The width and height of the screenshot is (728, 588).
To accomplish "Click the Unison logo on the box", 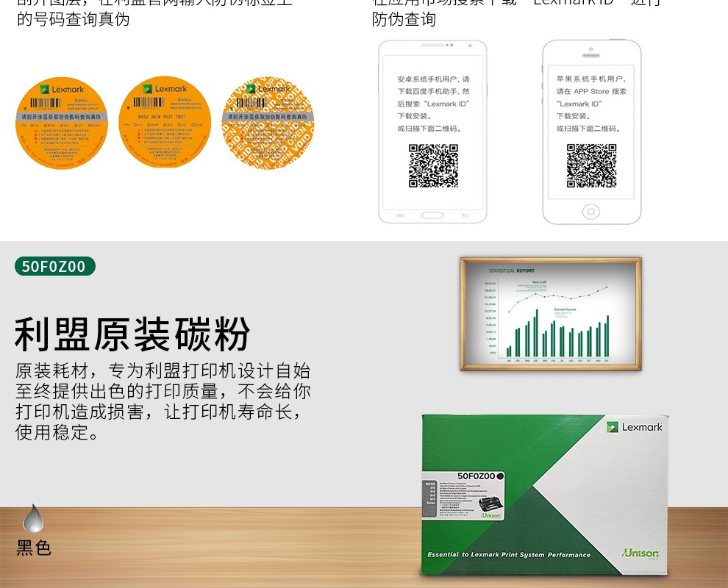I will pyautogui.click(x=640, y=553).
